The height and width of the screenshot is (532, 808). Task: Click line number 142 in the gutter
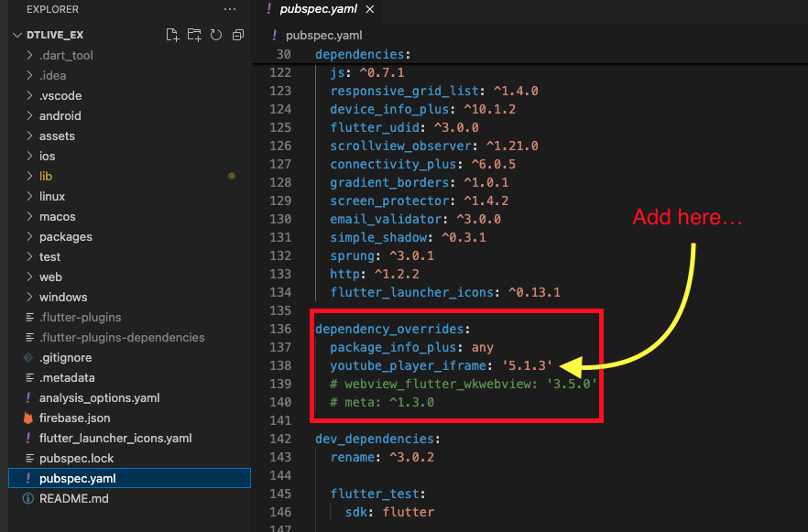[280, 439]
